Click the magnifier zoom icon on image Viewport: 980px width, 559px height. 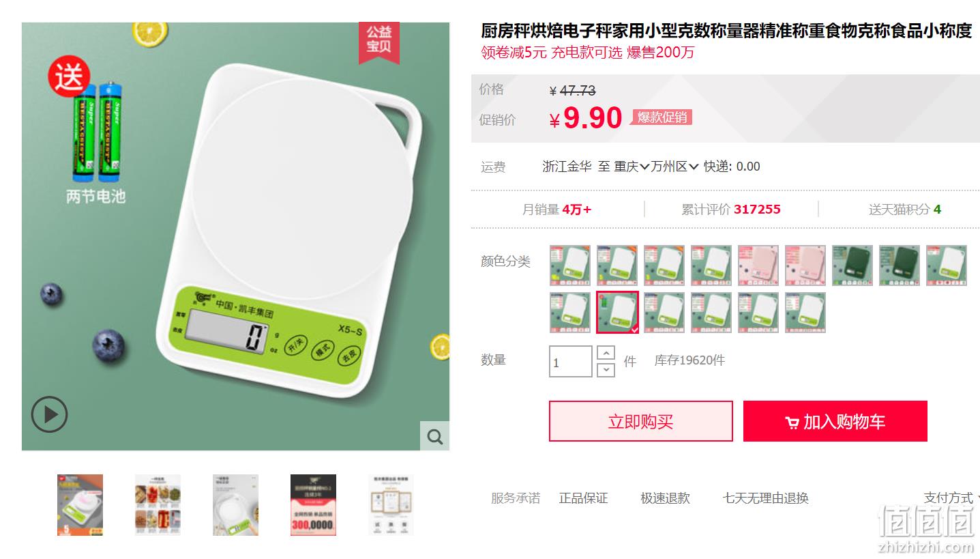(434, 435)
